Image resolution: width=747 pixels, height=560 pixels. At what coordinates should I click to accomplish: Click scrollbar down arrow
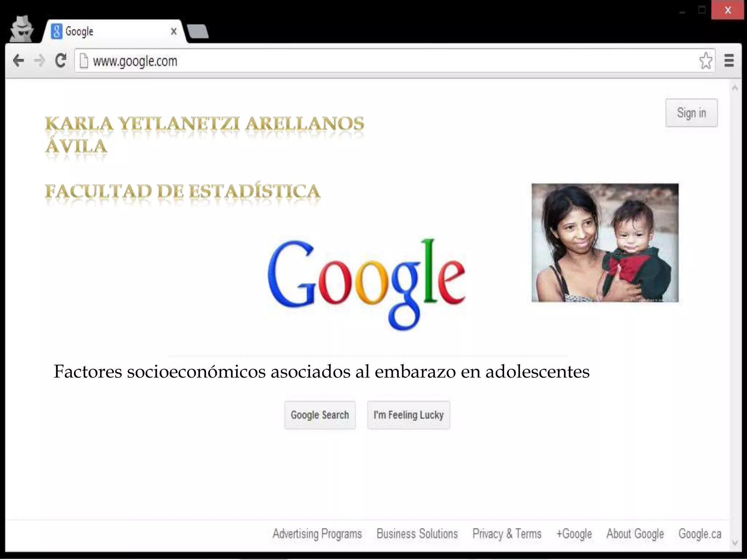pyautogui.click(x=735, y=543)
